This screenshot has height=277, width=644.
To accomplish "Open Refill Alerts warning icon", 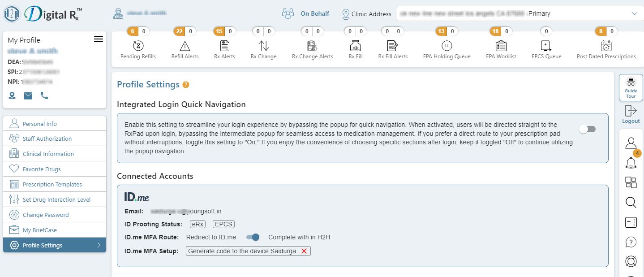I will pos(185,45).
